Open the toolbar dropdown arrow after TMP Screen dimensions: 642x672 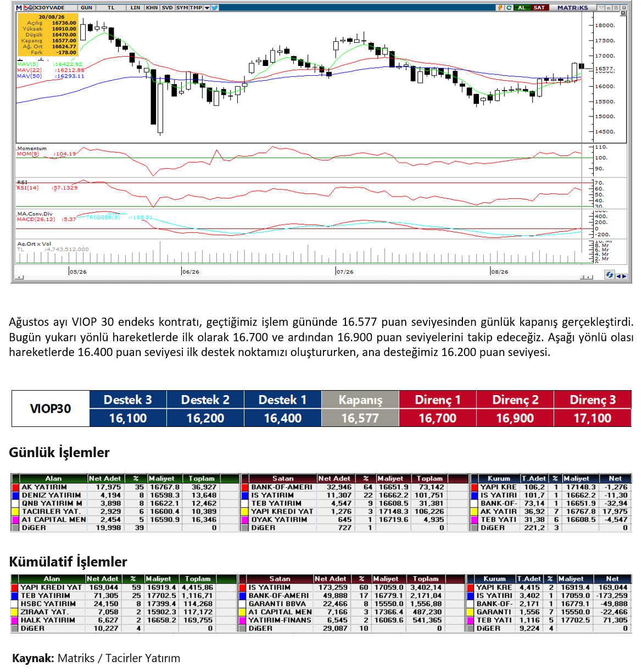pyautogui.click(x=207, y=8)
